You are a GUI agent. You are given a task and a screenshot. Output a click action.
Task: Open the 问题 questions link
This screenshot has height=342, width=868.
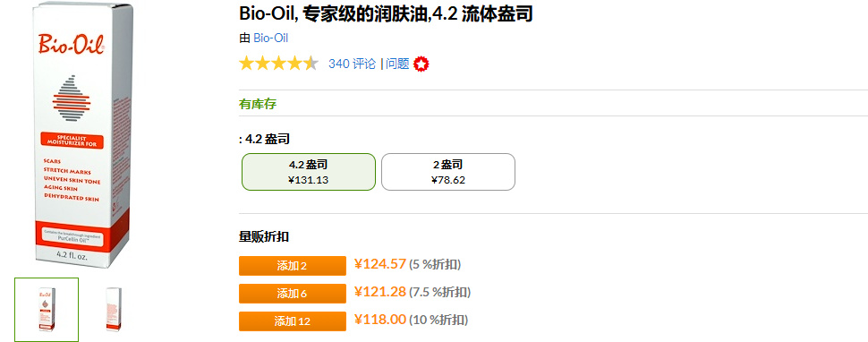click(x=397, y=64)
